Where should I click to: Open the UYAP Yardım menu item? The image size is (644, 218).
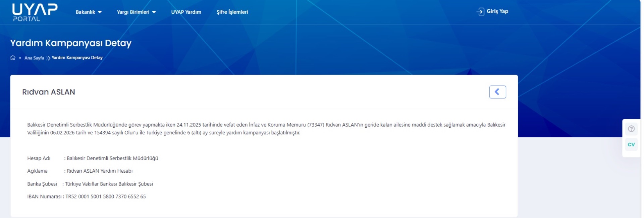coord(186,12)
